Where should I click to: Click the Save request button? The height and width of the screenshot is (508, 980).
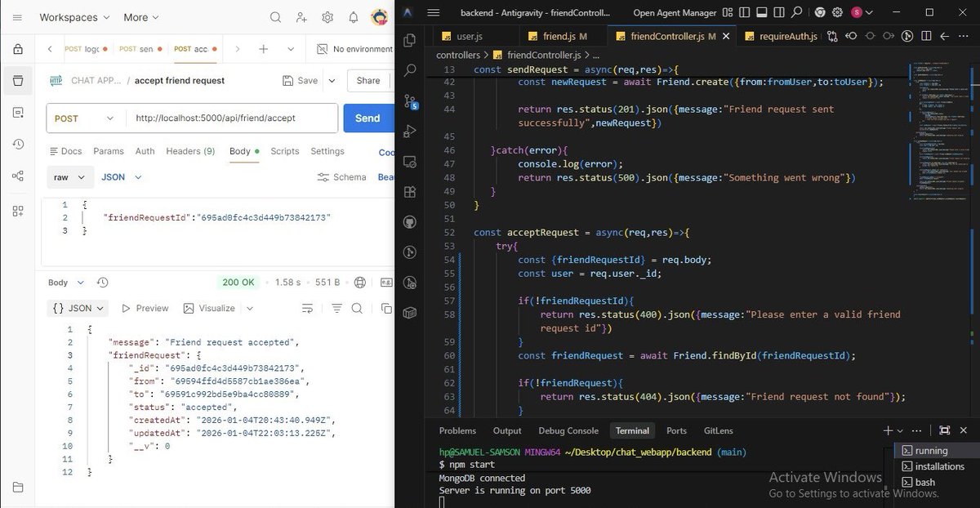click(x=300, y=81)
